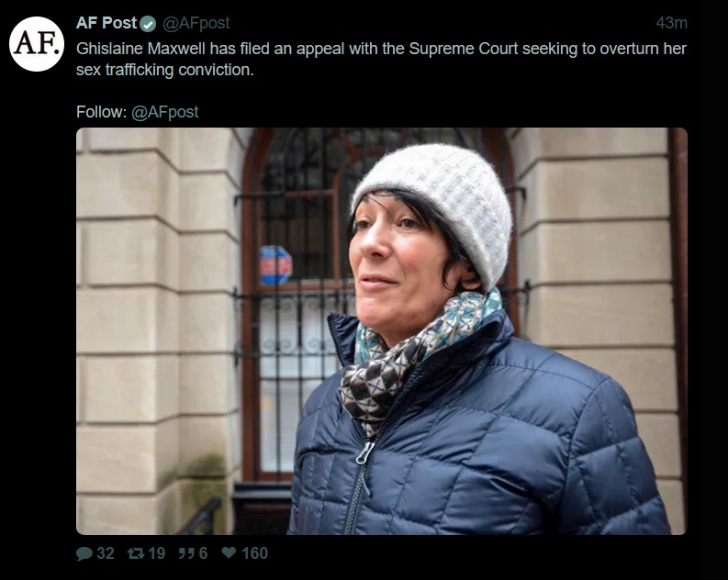Click the white beanie in the photo
The height and width of the screenshot is (580, 728).
click(x=439, y=204)
